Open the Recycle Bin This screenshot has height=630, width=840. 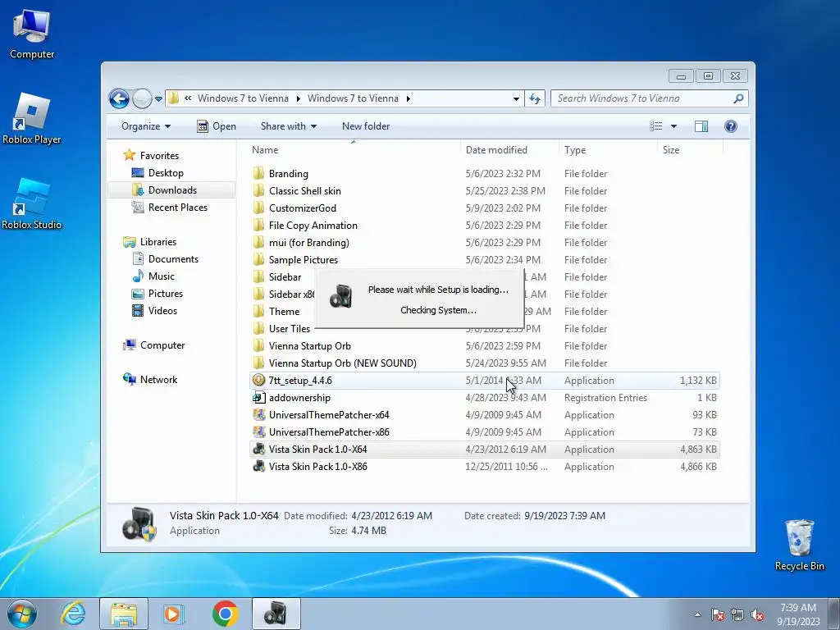(x=799, y=545)
